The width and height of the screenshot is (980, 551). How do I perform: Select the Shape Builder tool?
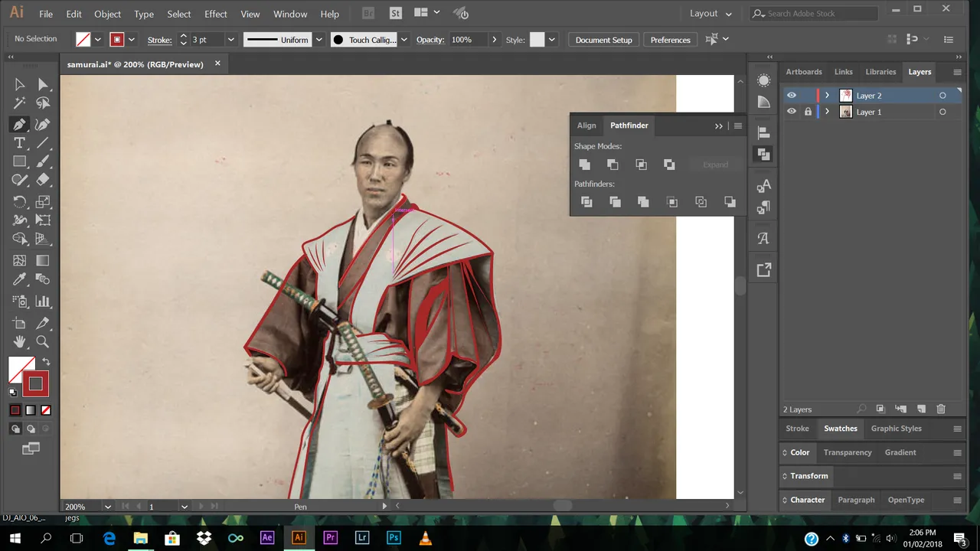[x=20, y=240]
